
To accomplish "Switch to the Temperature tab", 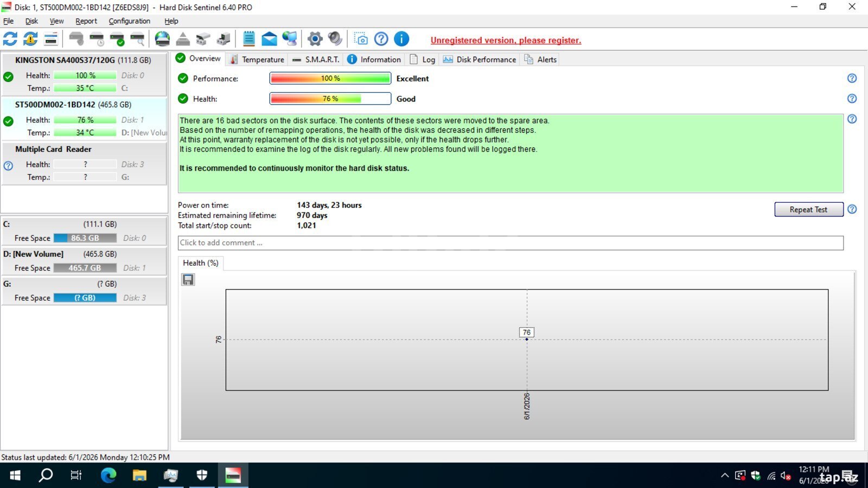I will pos(257,60).
